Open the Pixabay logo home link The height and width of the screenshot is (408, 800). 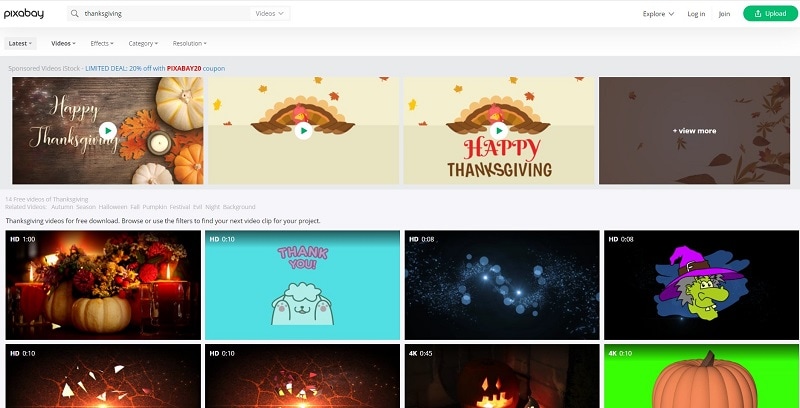23,14
